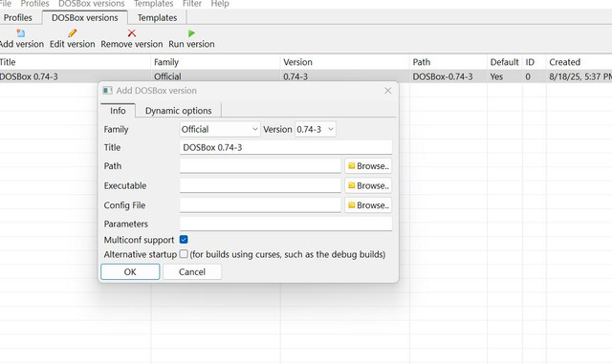Switch to the Dynamic options tab

point(179,111)
